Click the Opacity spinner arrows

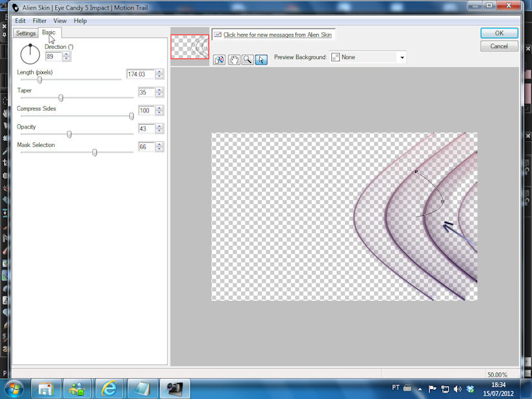159,129
